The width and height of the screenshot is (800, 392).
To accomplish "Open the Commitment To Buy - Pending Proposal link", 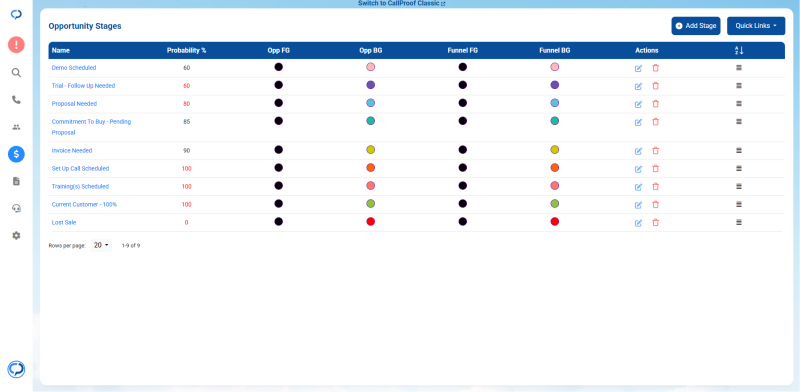I will [91, 127].
